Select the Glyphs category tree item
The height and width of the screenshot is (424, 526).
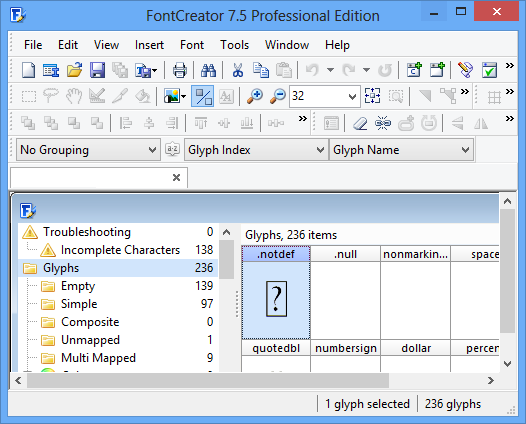pyautogui.click(x=118, y=268)
